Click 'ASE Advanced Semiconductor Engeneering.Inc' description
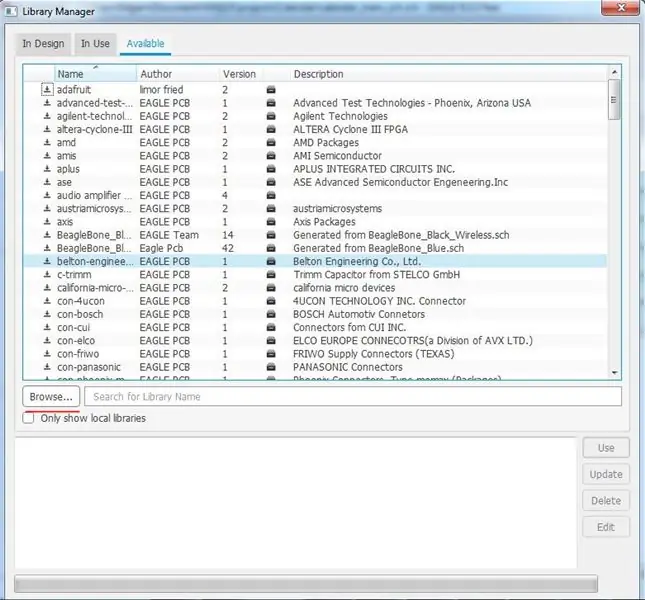 (x=400, y=182)
